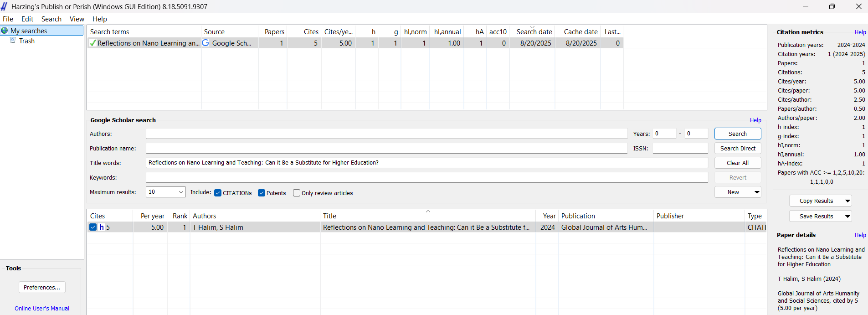Click the Help link for Citation metrics

coord(860,32)
